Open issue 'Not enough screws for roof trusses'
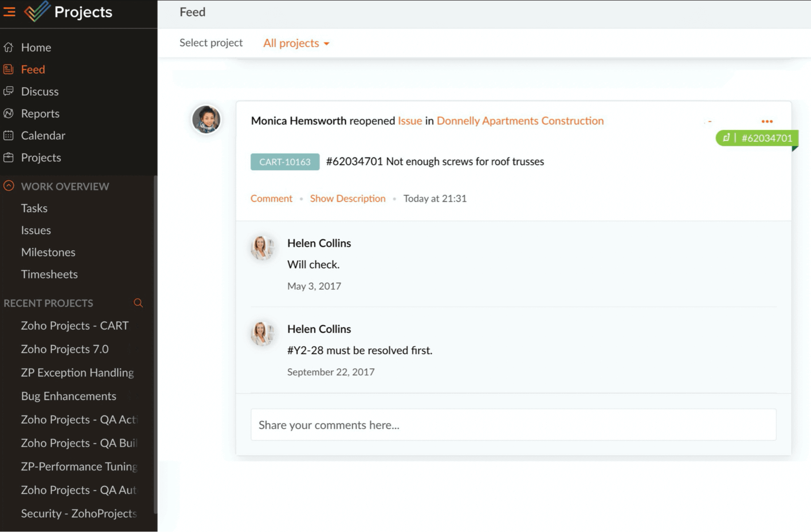Viewport: 811px width, 532px height. point(435,161)
